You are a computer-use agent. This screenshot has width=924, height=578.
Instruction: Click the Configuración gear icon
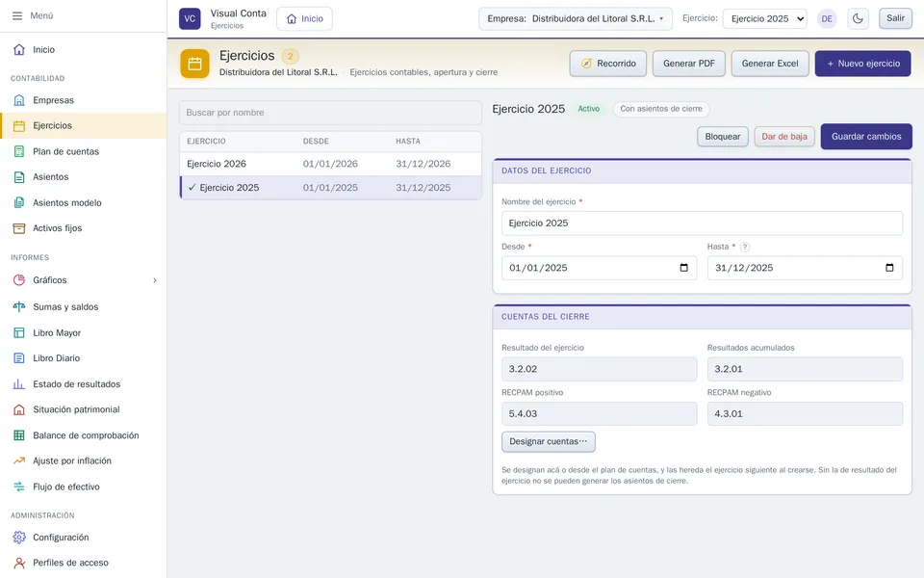point(19,538)
